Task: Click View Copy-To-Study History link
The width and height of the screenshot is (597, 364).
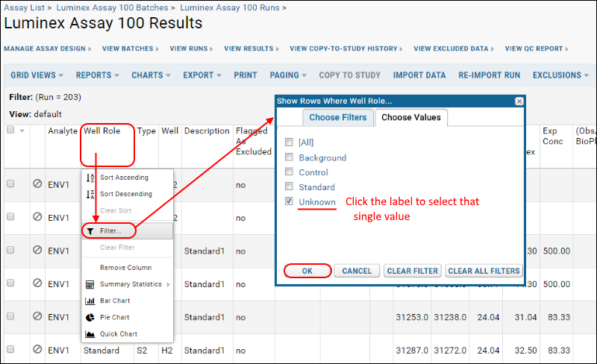Action: tap(346, 48)
